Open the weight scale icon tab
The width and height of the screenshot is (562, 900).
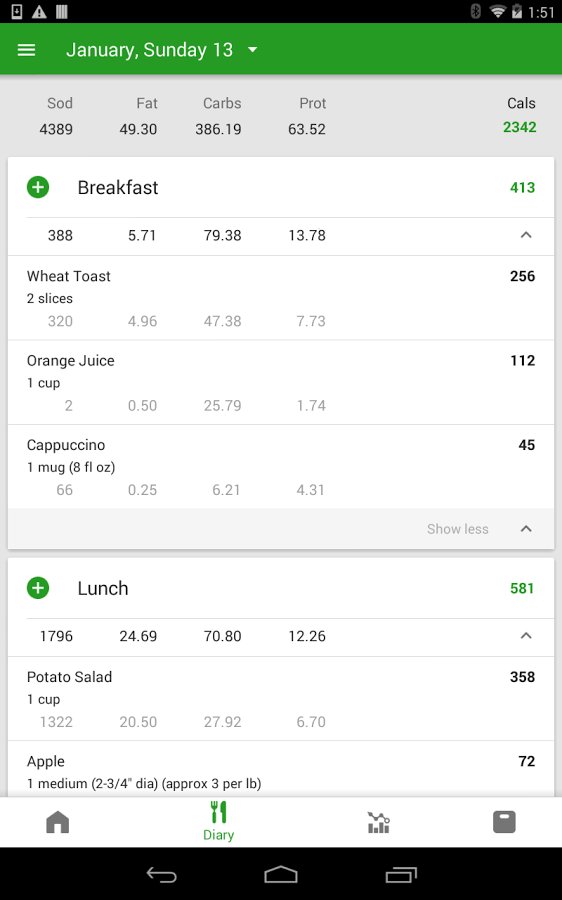click(x=504, y=822)
